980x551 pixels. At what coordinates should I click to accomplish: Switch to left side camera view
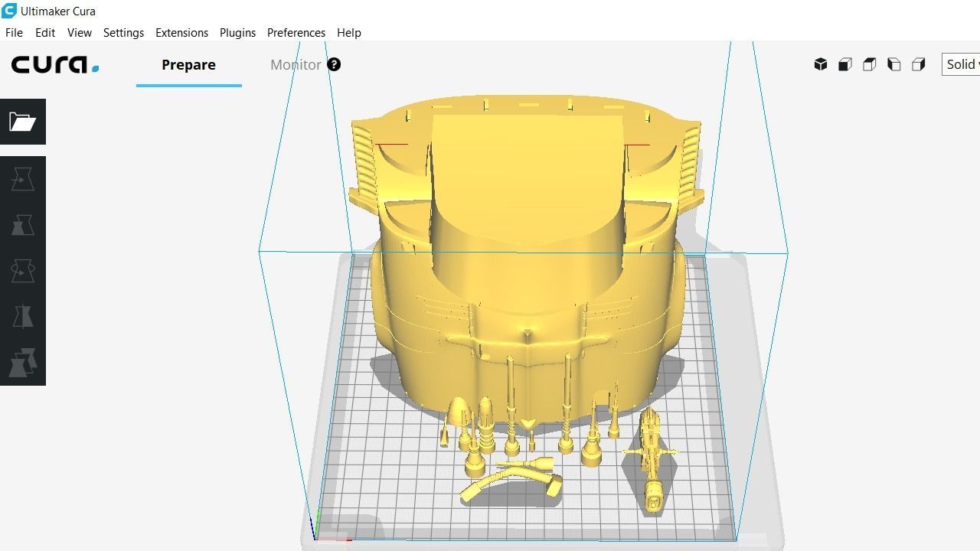[894, 64]
